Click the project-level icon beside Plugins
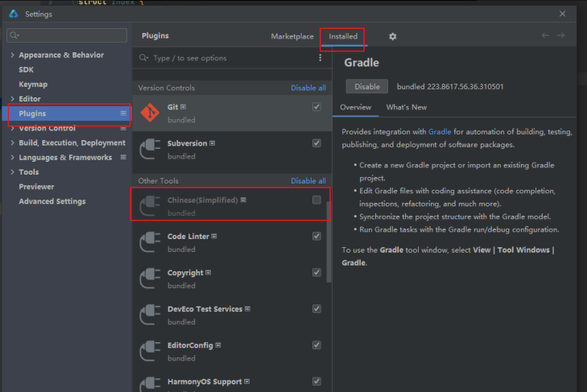The height and width of the screenshot is (392, 587). click(x=123, y=113)
